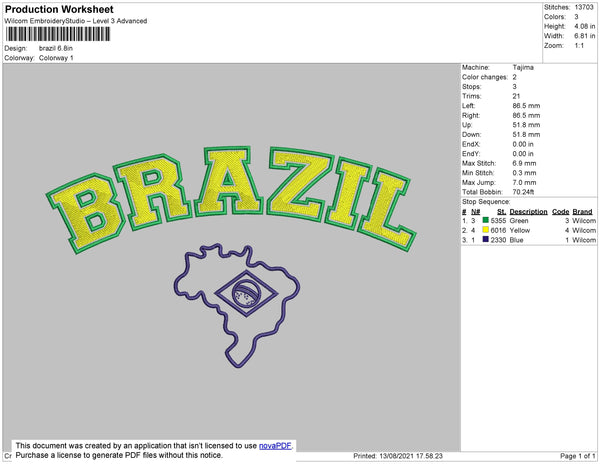Click the BRAZIL embroidered lettering design
The image size is (600, 464).
coord(231,199)
